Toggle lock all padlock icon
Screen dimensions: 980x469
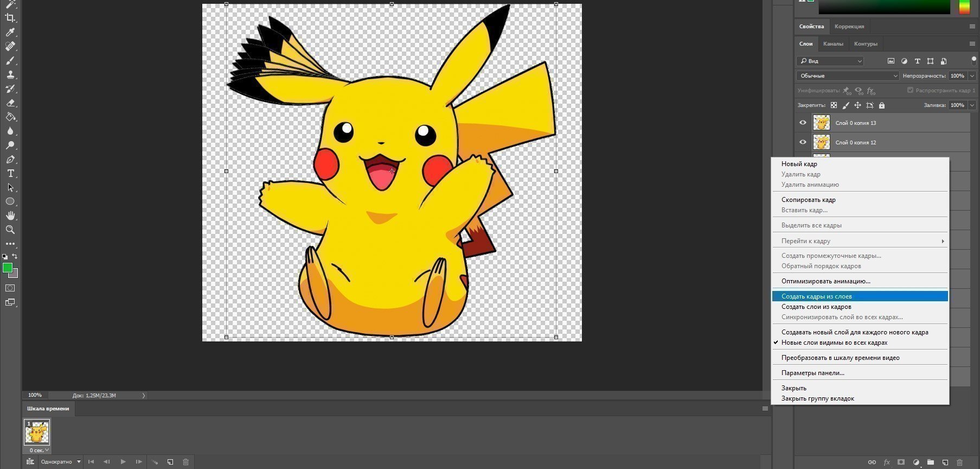tap(882, 105)
